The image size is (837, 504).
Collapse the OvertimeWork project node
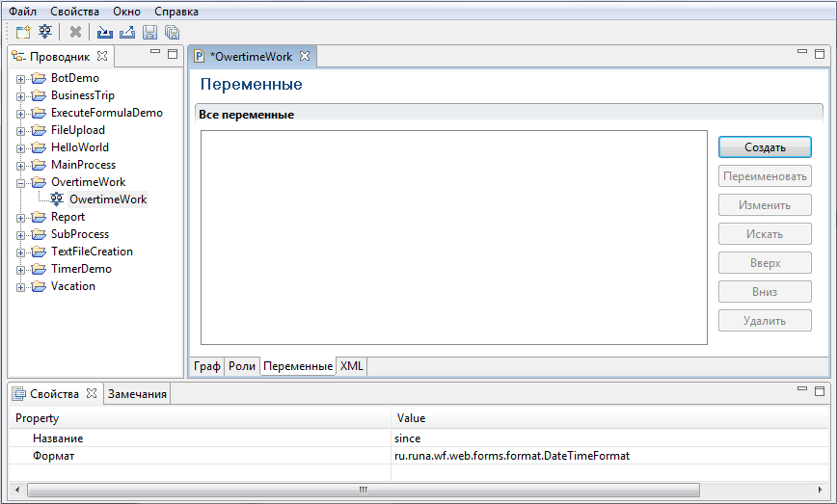[20, 183]
